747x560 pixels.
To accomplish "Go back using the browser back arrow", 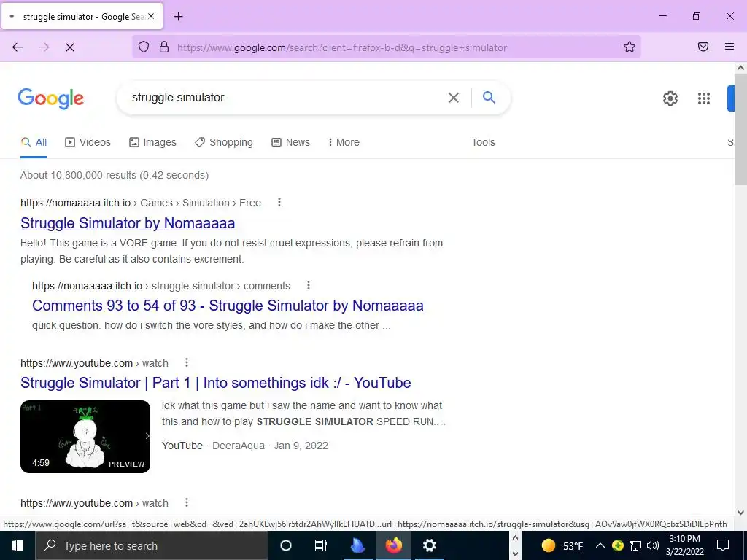I will pos(18,47).
